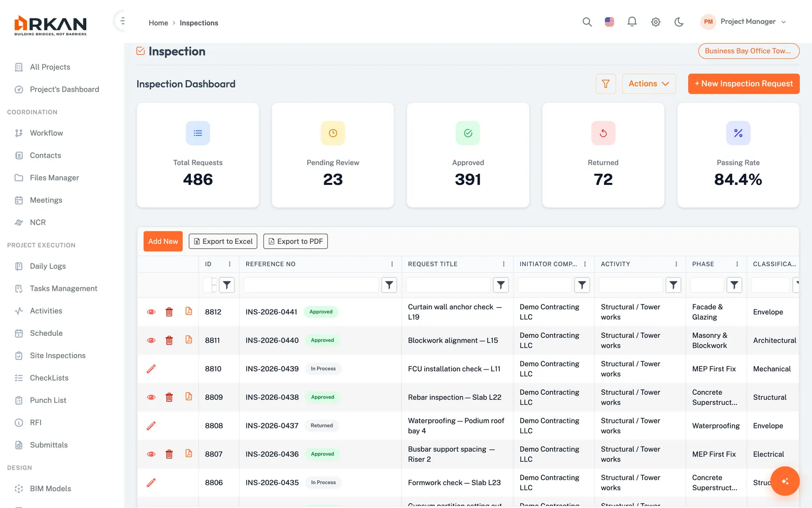Screen dimensions: 812x508
Task: View inspection 8811 with the eye icon
Action: click(x=151, y=340)
